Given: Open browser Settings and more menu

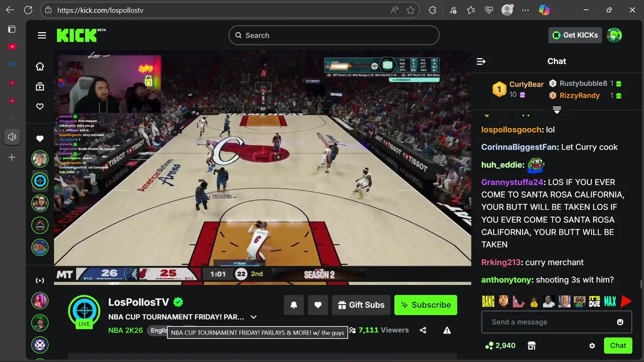Looking at the screenshot, I should (x=525, y=10).
